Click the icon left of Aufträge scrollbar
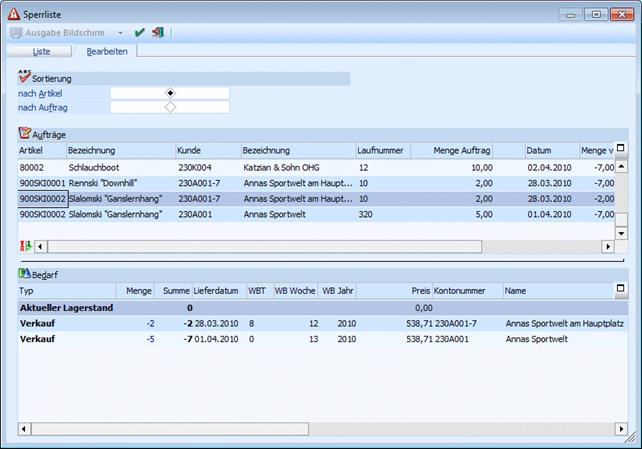Viewport: 642px width, 449px height. pyautogui.click(x=26, y=246)
